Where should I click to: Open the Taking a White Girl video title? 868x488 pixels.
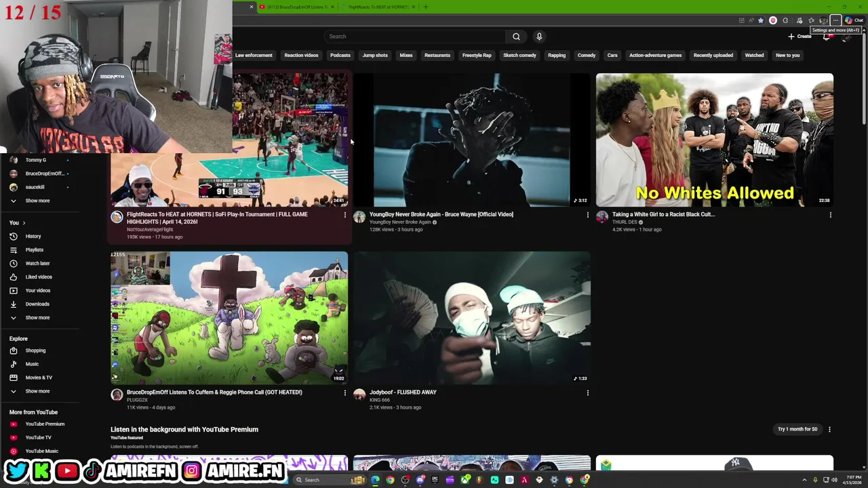coord(663,214)
